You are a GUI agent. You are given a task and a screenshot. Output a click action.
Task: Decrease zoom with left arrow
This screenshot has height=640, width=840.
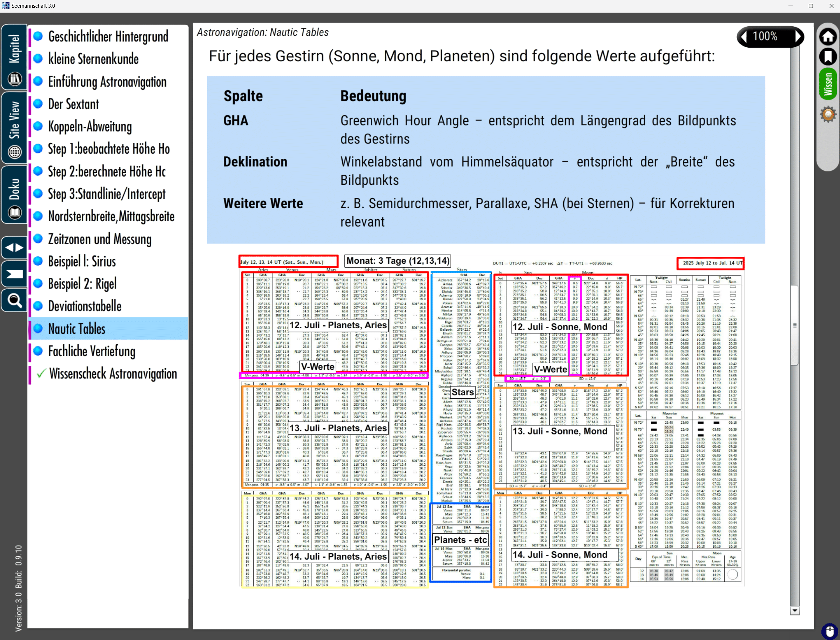click(x=744, y=37)
